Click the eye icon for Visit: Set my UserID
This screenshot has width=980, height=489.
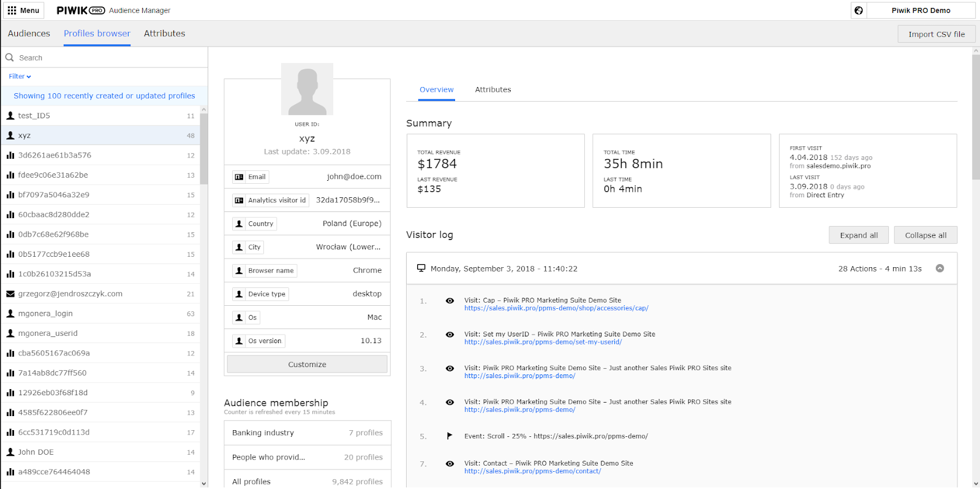450,335
